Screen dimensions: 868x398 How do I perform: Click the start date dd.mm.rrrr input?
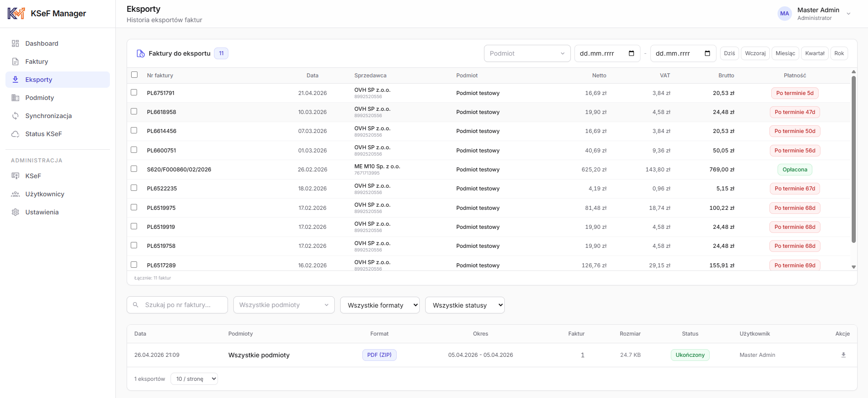click(x=607, y=53)
